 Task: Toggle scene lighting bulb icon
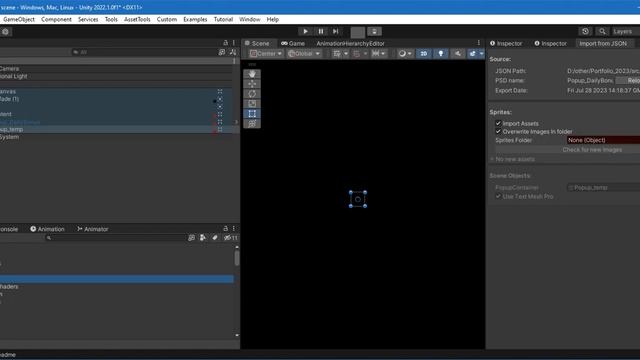(441, 53)
